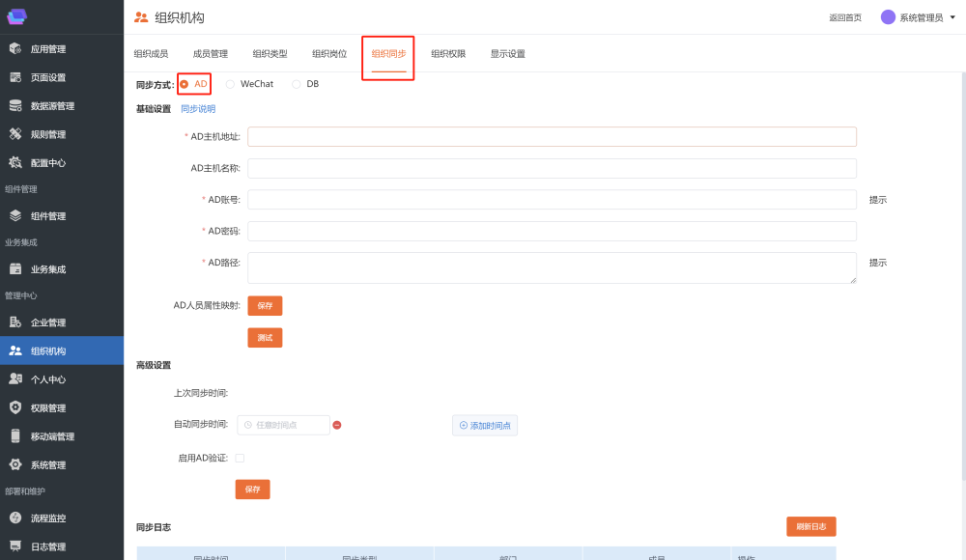The image size is (966, 560).
Task: Open 数据源管理 via its database icon
Action: coord(15,106)
